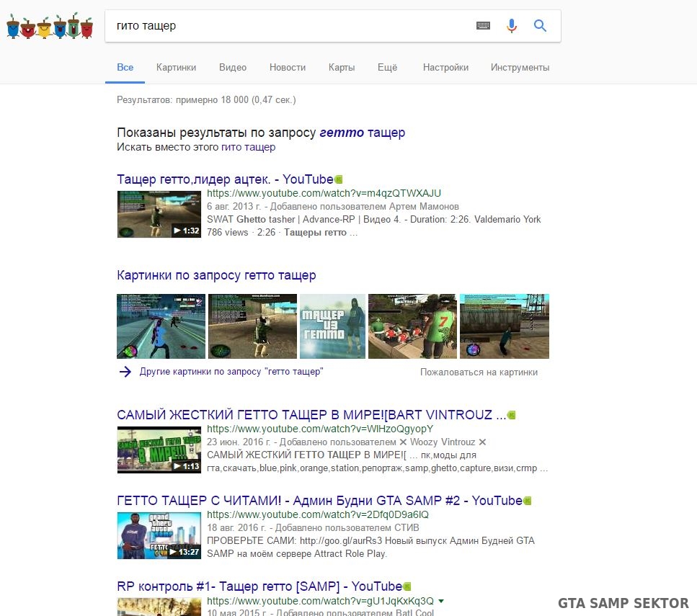Open the on-screen keyboard icon
The image size is (697, 616).
pos(483,26)
